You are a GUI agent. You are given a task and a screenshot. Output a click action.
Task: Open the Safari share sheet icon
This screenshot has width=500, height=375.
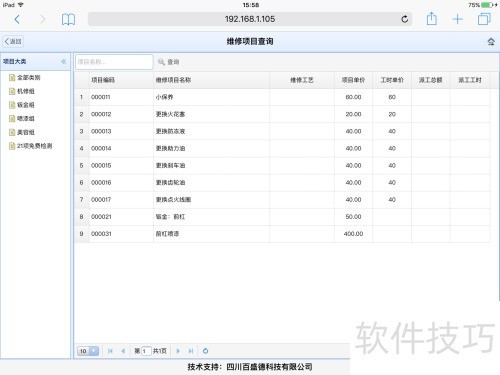pos(431,19)
